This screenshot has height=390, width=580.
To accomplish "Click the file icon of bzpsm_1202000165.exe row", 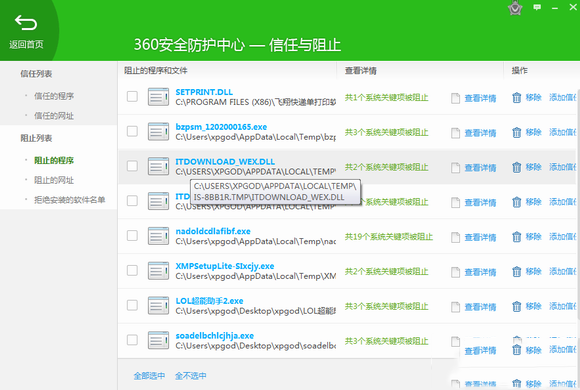I will 158,132.
